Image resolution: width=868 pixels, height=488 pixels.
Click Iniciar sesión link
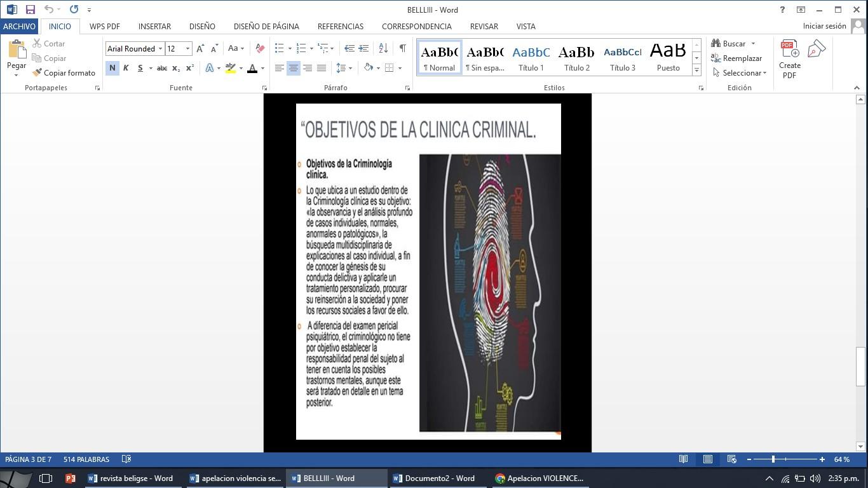click(x=824, y=26)
